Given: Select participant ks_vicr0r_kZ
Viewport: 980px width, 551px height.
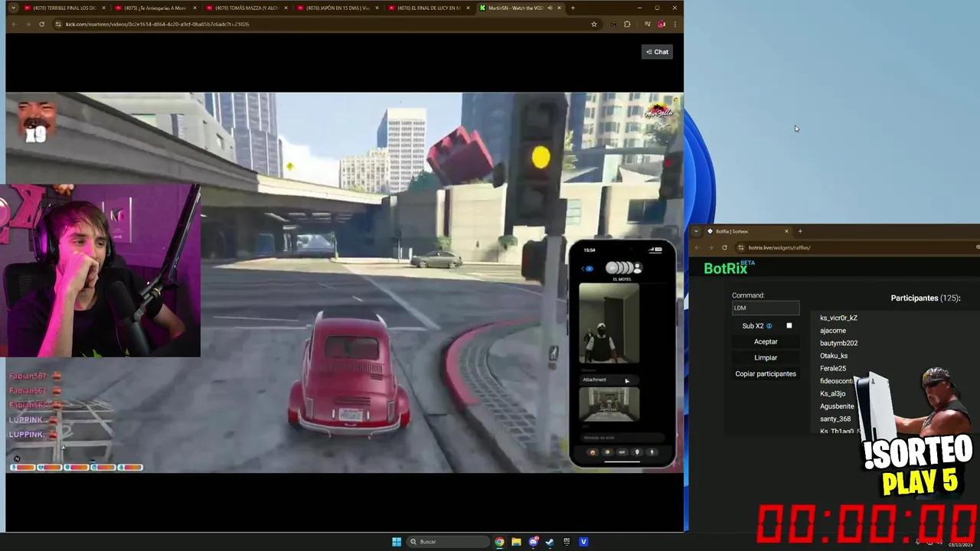Looking at the screenshot, I should click(838, 318).
